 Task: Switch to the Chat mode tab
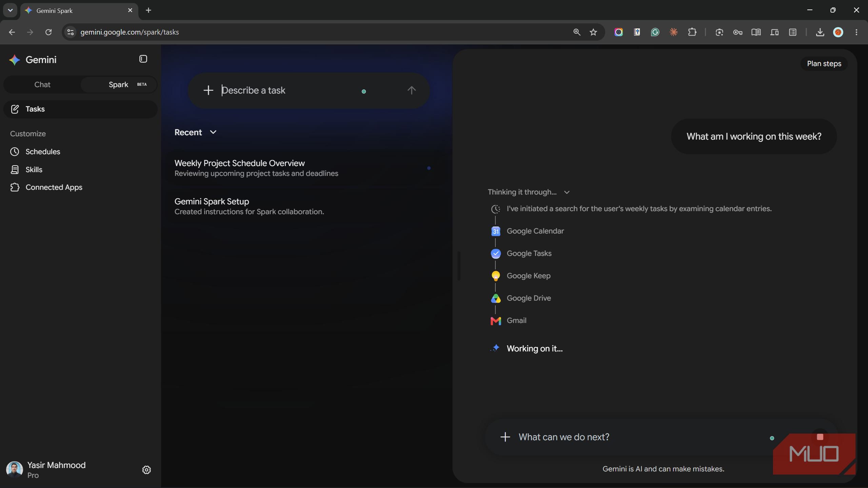42,84
